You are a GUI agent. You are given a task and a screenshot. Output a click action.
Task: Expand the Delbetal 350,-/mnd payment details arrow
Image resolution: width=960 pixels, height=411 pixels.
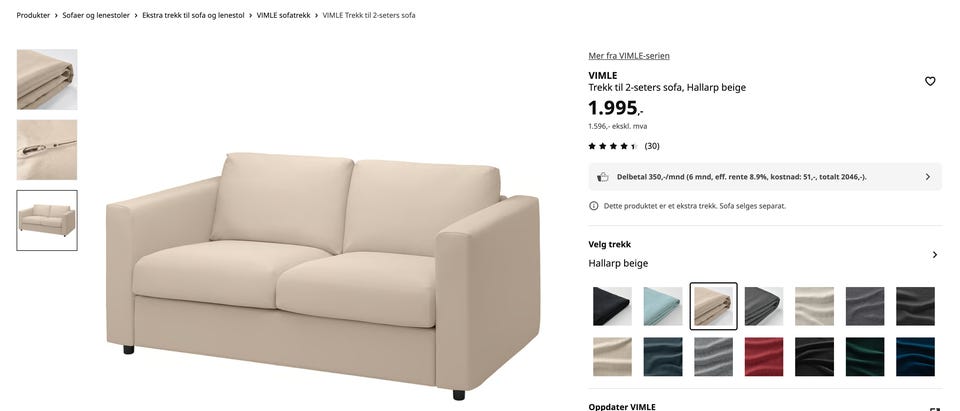point(928,177)
